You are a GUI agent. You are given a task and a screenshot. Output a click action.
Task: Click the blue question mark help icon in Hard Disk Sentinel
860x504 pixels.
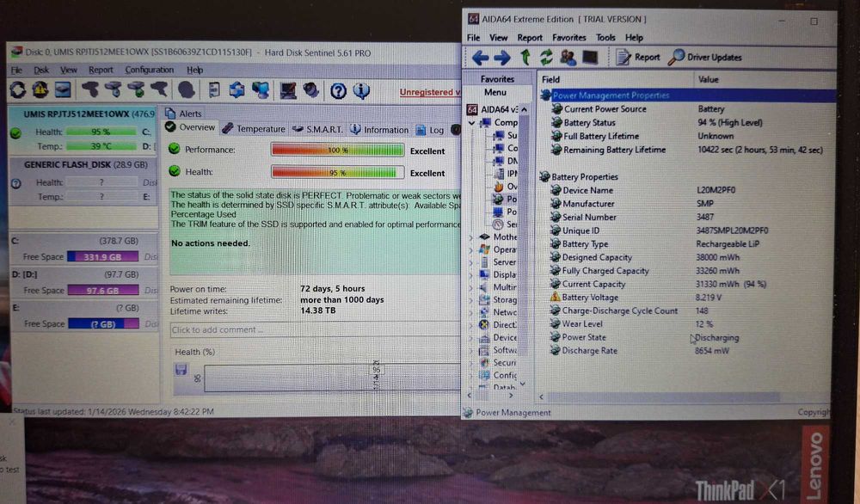tap(338, 90)
